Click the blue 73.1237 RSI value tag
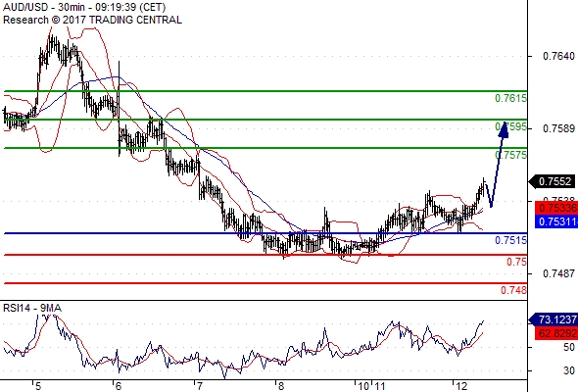The image size is (578, 392). [554, 319]
